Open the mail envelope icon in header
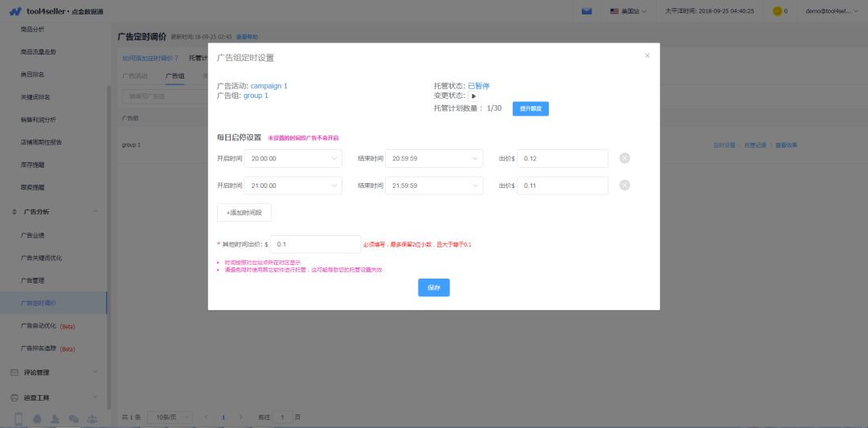Screen dimensions: 868x428 587,11
